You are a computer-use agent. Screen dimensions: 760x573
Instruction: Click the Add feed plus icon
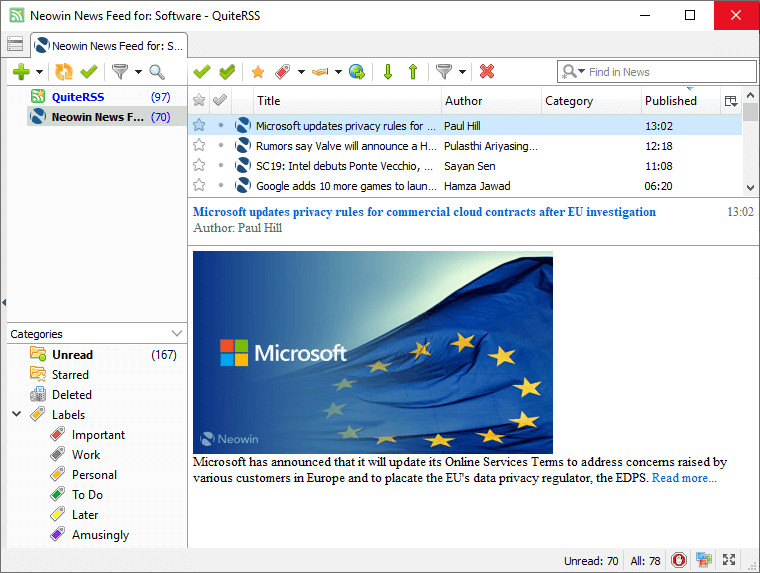[x=21, y=72]
